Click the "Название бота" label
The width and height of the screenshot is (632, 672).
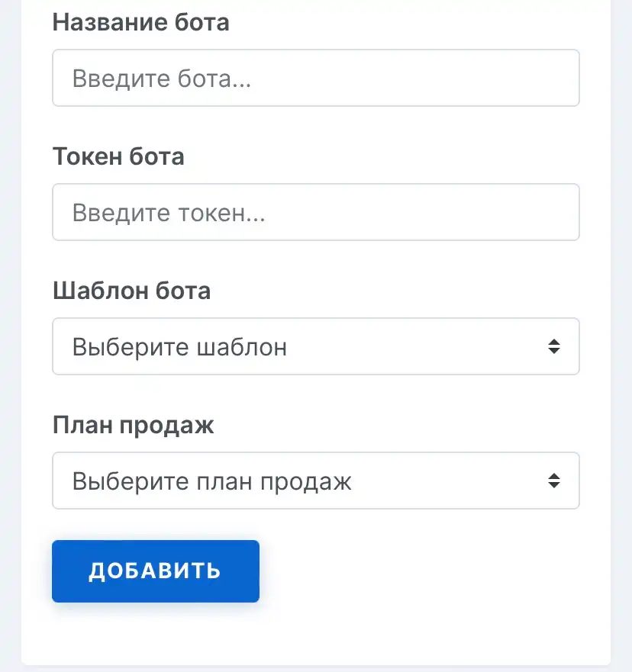click(141, 22)
